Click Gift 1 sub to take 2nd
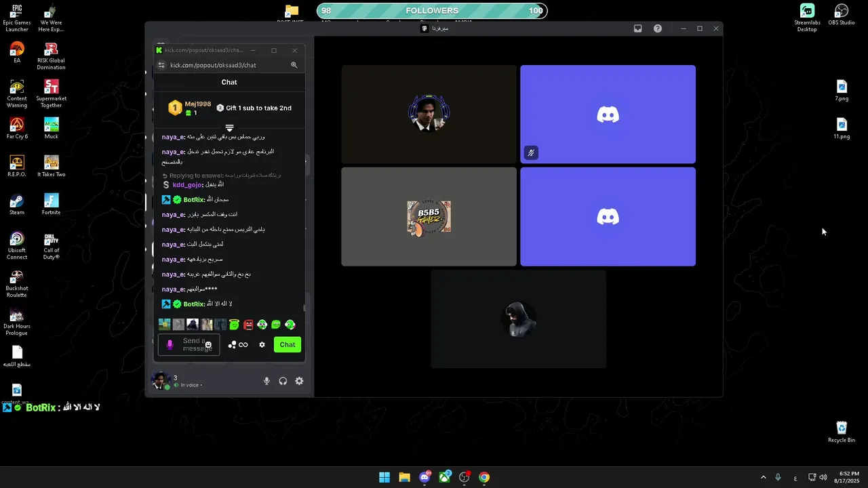 point(254,108)
